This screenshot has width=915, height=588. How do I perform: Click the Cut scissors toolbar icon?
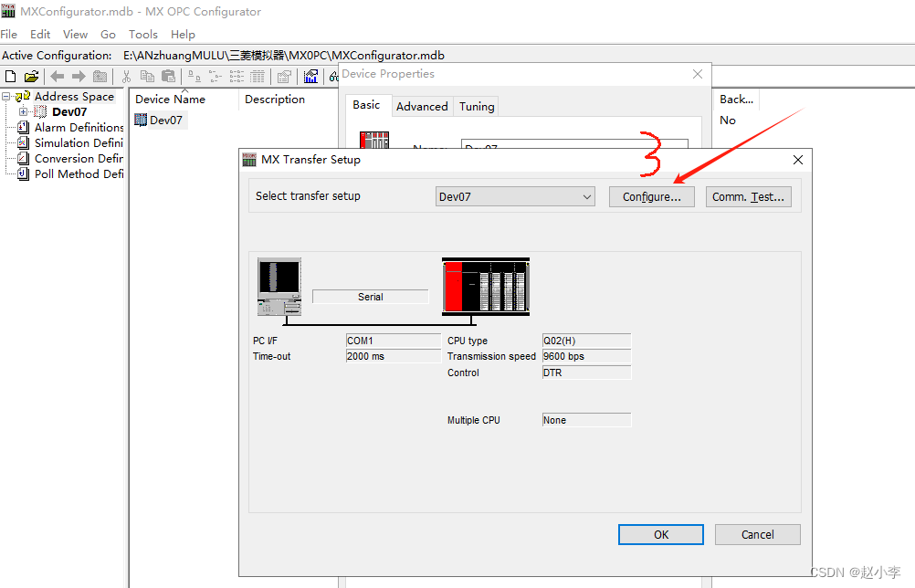(126, 77)
